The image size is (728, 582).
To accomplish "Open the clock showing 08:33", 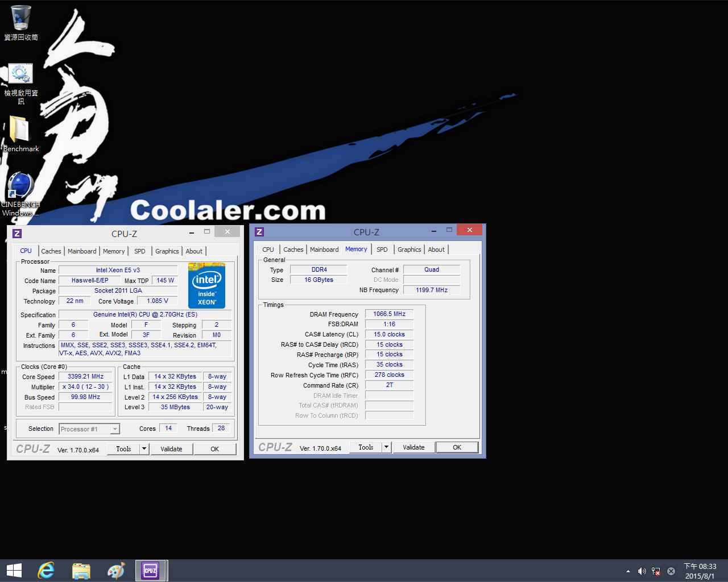I will [700, 571].
